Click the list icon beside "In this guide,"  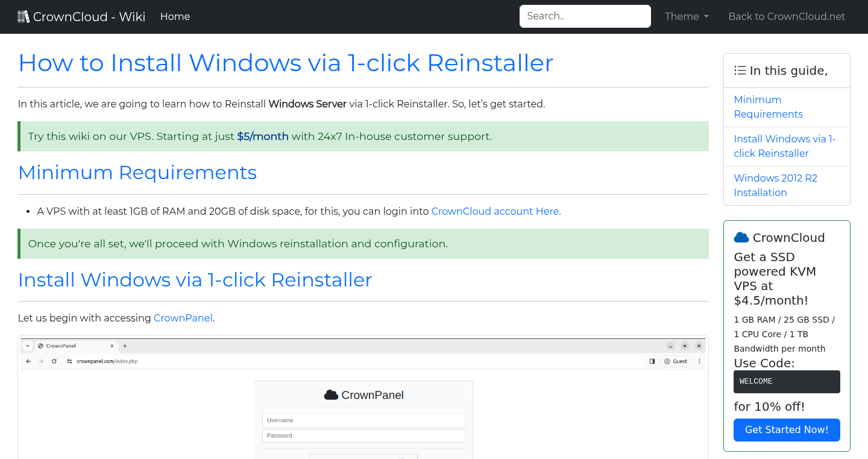tap(740, 70)
